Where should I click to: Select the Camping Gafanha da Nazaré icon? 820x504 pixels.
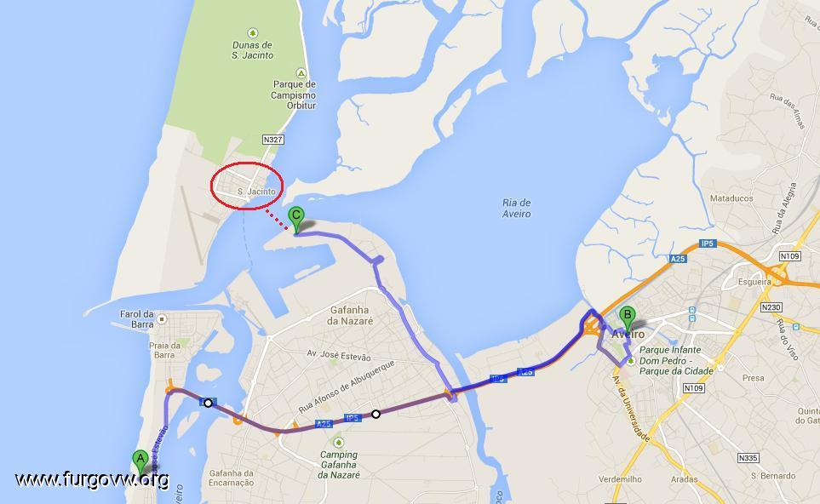339,443
